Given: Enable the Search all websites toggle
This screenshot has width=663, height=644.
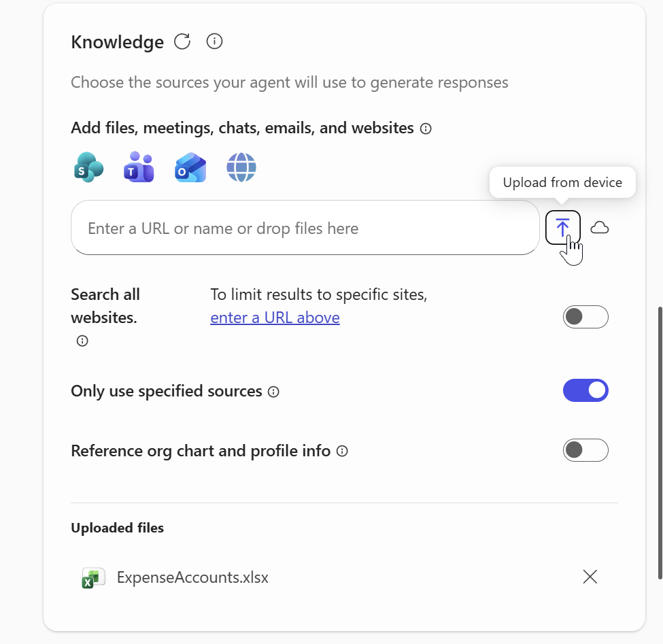Looking at the screenshot, I should tap(585, 316).
